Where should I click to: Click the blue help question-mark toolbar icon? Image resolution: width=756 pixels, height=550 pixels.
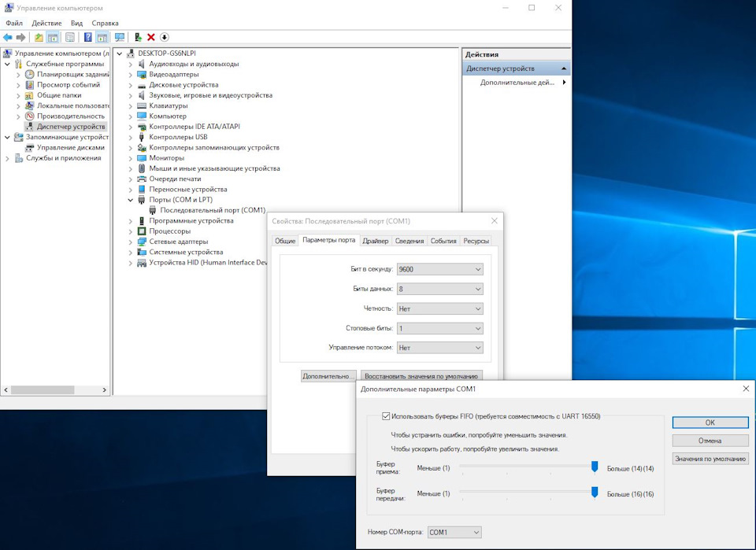87,37
